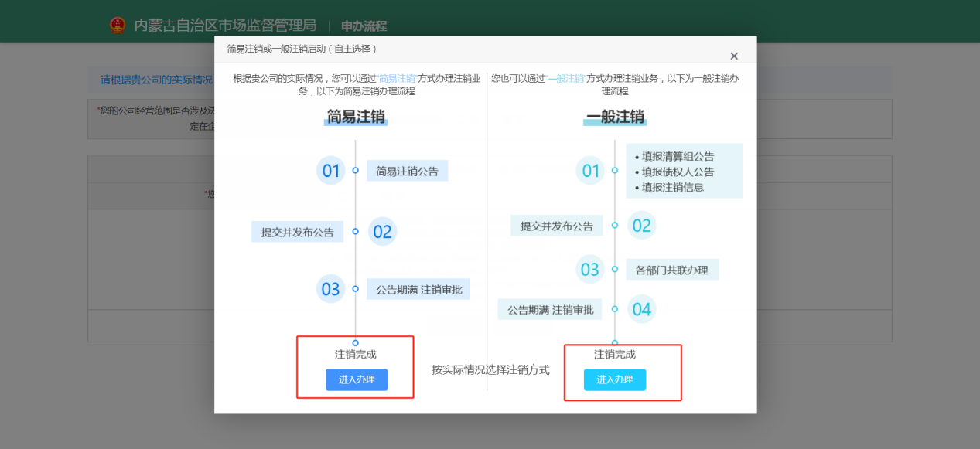Click step 03 circle under 一般注销
Viewport: 980px width, 449px height.
tap(590, 270)
